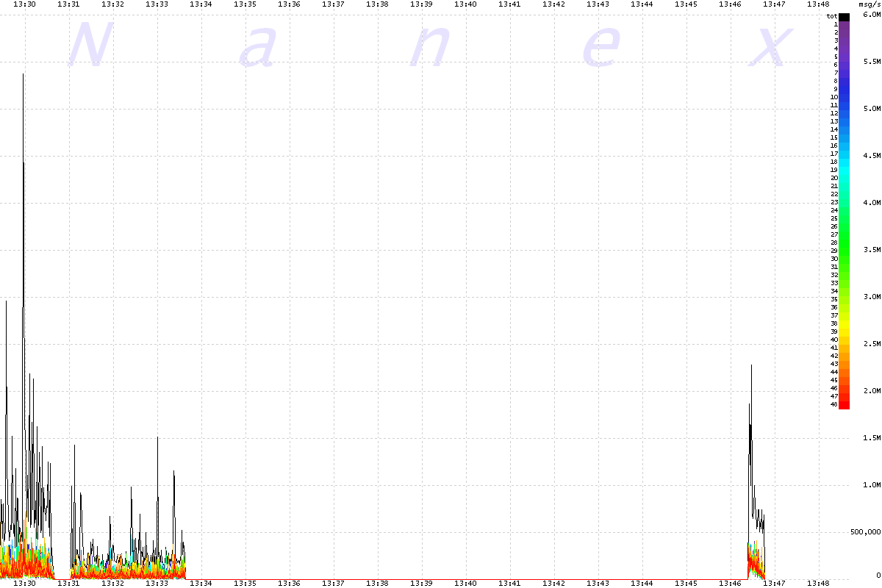Click the 13:39 label on top time axis

pyautogui.click(x=421, y=4)
